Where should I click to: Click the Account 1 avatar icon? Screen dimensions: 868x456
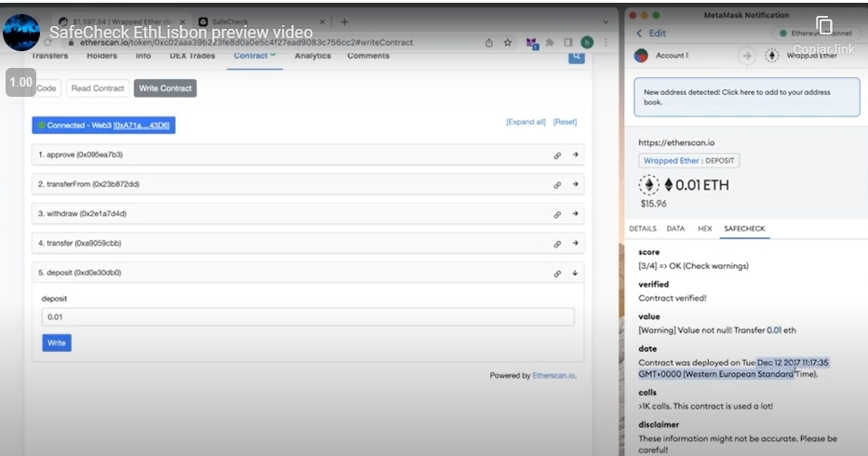641,56
